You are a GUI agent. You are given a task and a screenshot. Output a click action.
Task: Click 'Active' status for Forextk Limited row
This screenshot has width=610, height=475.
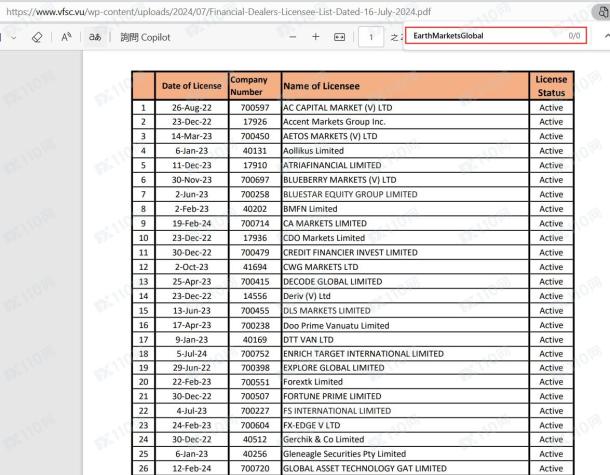[x=551, y=382]
